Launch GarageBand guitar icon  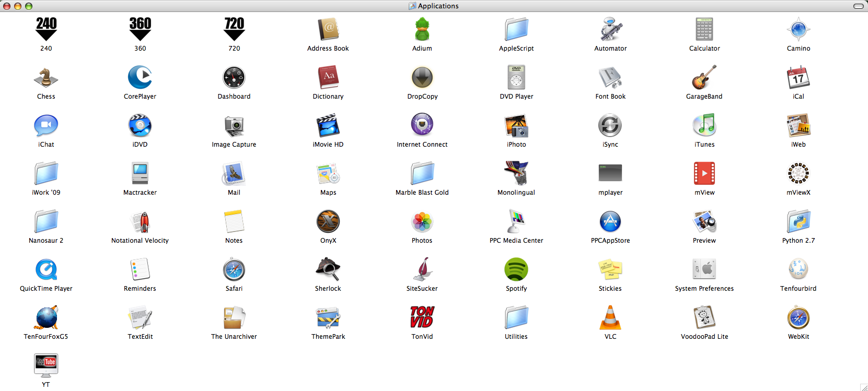point(704,77)
